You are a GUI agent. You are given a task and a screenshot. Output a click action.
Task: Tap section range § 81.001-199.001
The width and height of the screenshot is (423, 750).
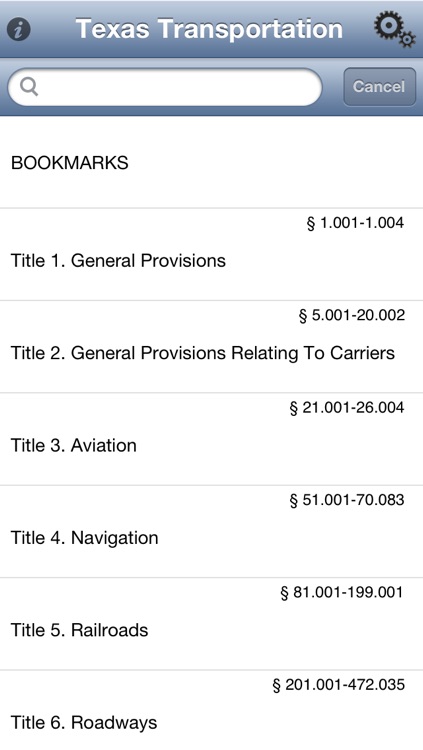click(x=342, y=592)
